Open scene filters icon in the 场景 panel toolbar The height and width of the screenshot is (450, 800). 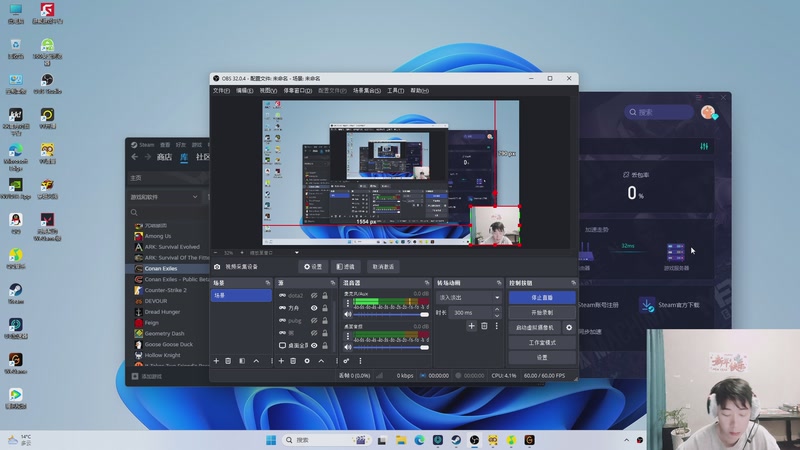(242, 361)
